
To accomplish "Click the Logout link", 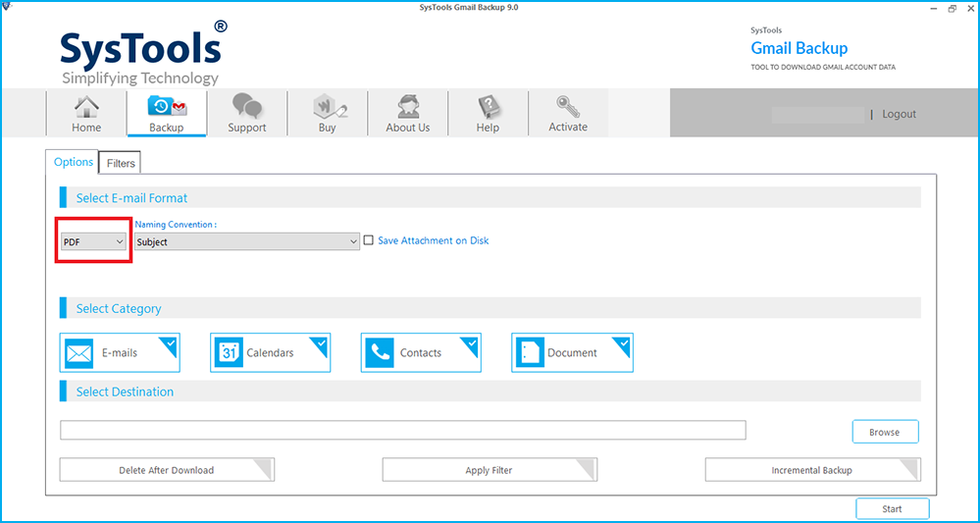I will (899, 115).
